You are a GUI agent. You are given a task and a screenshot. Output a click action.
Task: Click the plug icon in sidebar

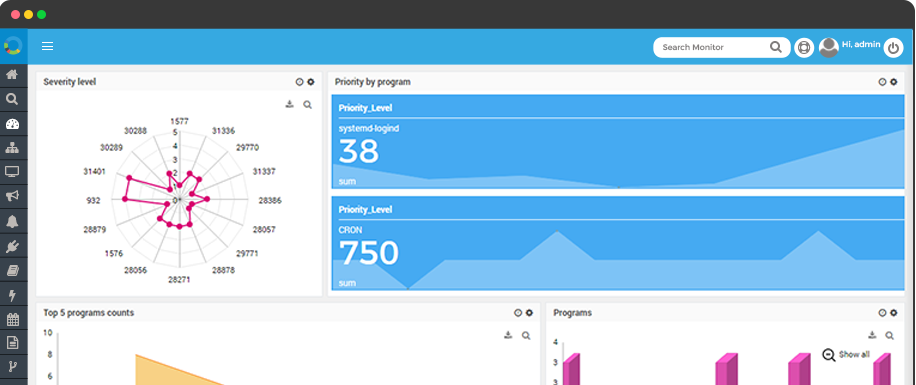click(x=12, y=246)
